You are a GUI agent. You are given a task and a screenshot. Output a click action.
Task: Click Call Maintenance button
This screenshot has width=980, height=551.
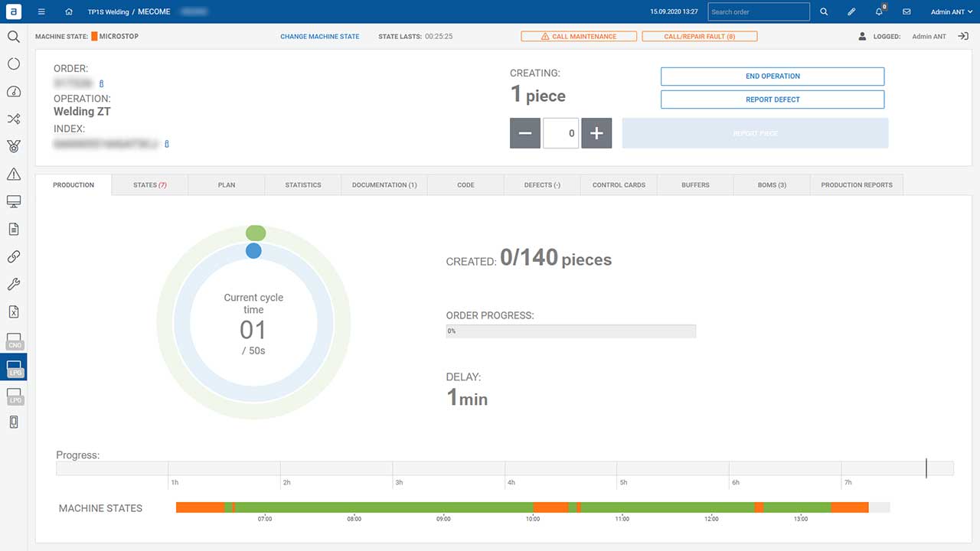click(579, 36)
